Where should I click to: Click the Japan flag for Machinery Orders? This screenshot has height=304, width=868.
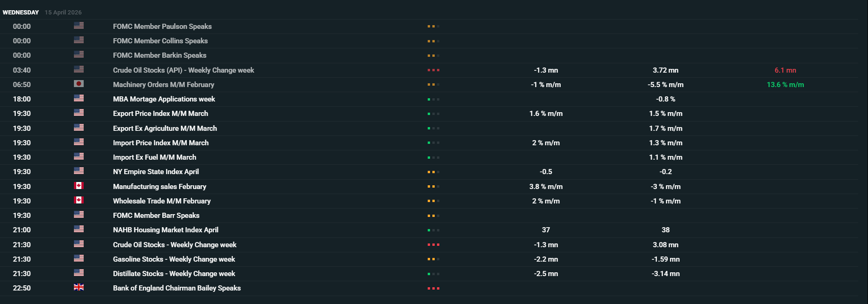click(x=79, y=84)
